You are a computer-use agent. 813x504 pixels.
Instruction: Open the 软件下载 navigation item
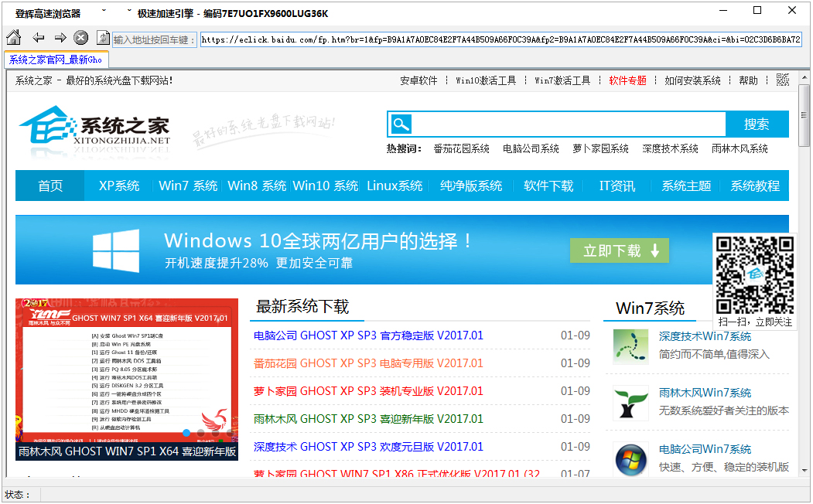point(548,185)
